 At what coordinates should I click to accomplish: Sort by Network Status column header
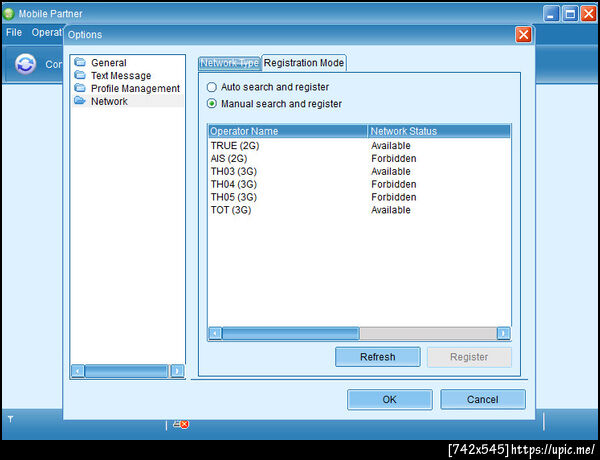pos(439,131)
